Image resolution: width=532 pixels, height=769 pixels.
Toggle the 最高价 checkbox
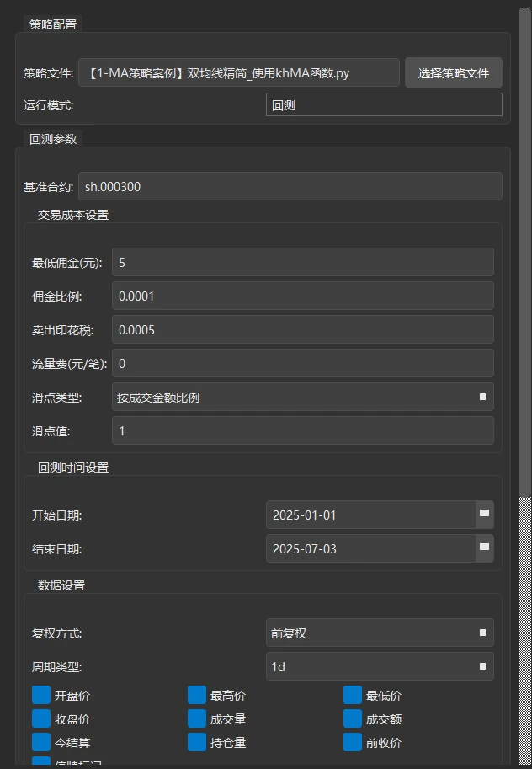click(x=197, y=695)
